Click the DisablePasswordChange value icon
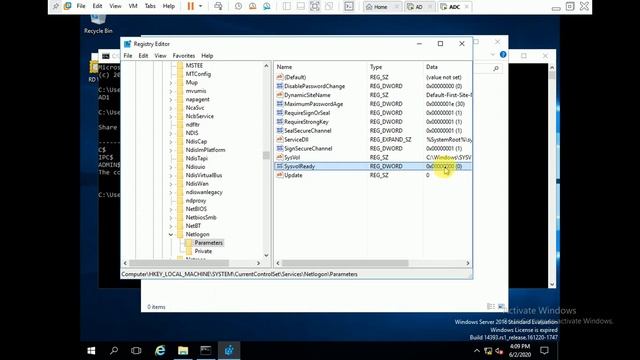 pyautogui.click(x=280, y=86)
